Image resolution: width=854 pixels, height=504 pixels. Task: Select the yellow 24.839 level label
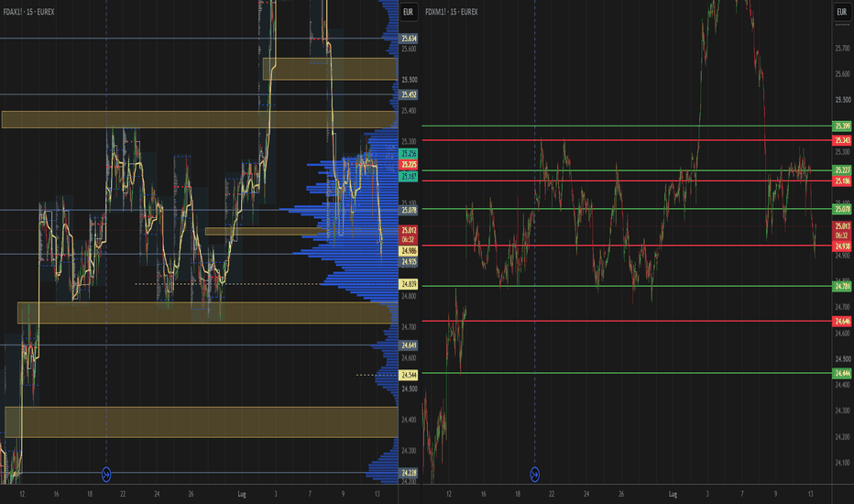(x=409, y=284)
